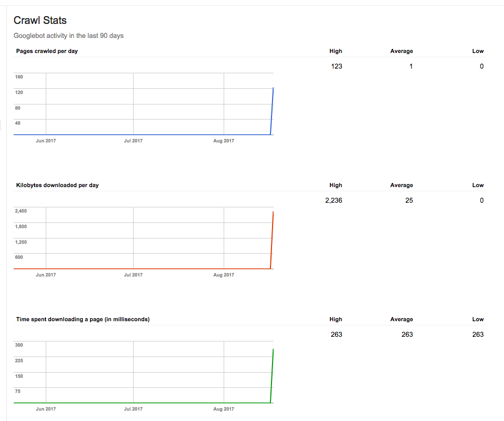Click the Average header in download time row
Screen dimensions: 504x421
point(402,319)
